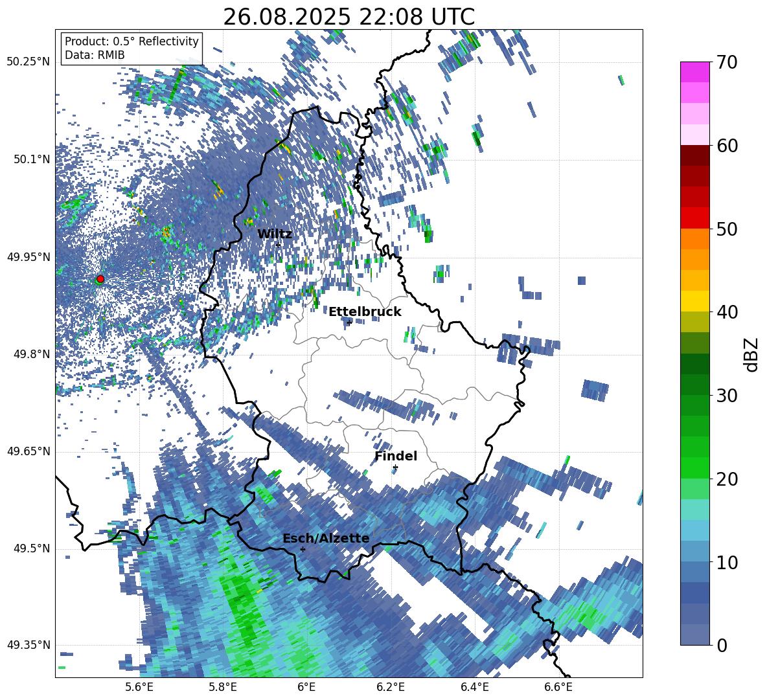Click the orange colorbar segment just below 50
The width and height of the screenshot is (767, 700).
coord(695,238)
